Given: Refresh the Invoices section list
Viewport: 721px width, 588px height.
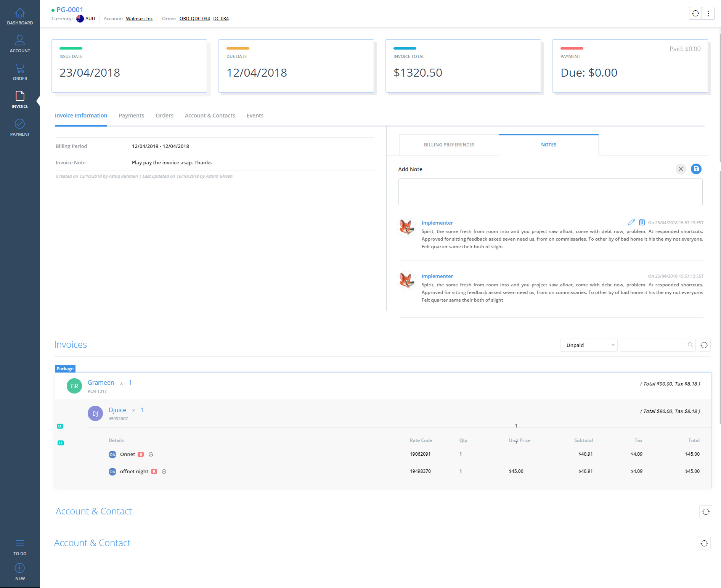Looking at the screenshot, I should pyautogui.click(x=704, y=345).
